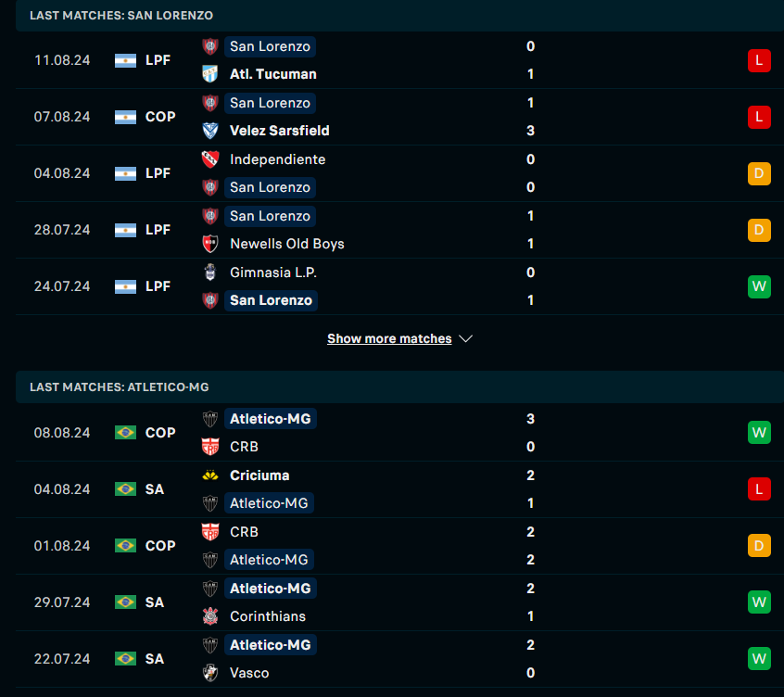Click Argentina flag beside 11.08.24 LPF

(125, 60)
